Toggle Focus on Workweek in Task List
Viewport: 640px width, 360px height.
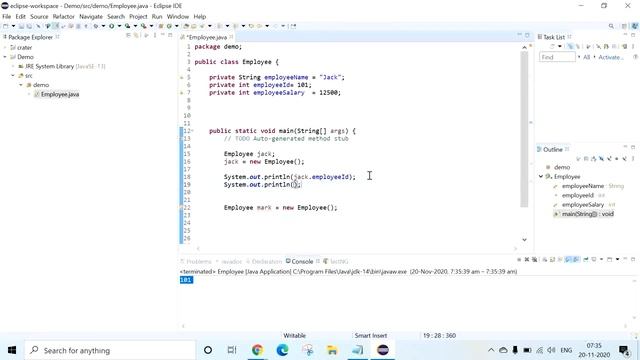(x=588, y=46)
